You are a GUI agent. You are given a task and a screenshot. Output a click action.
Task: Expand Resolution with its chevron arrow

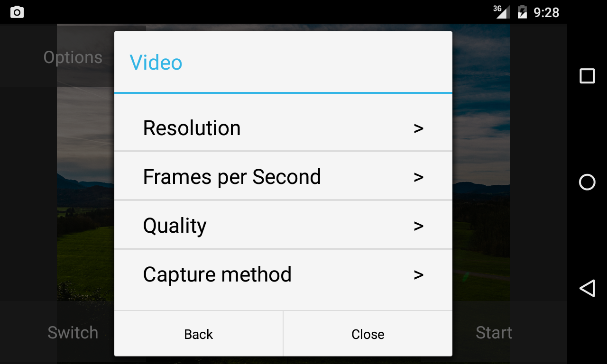pyautogui.click(x=418, y=128)
